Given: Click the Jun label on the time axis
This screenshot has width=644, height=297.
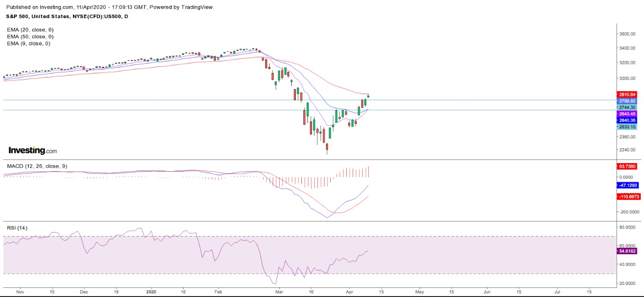Looking at the screenshot, I should 487,291.
